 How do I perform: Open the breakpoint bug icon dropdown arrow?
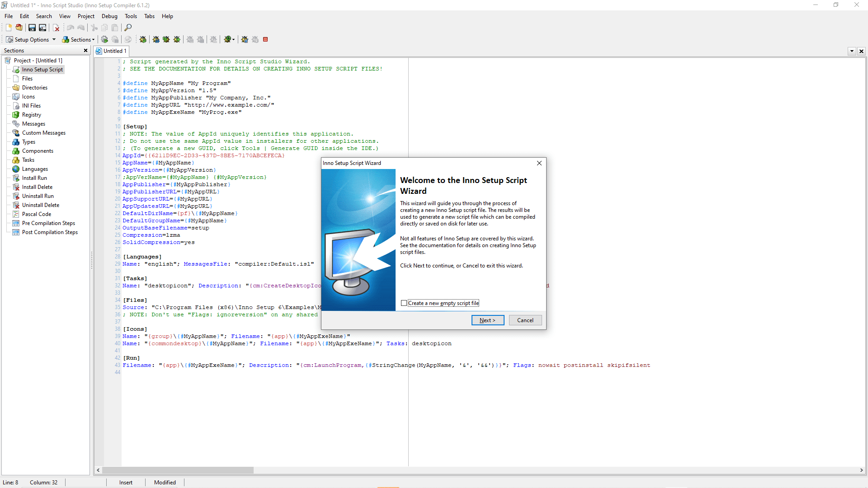coord(233,39)
